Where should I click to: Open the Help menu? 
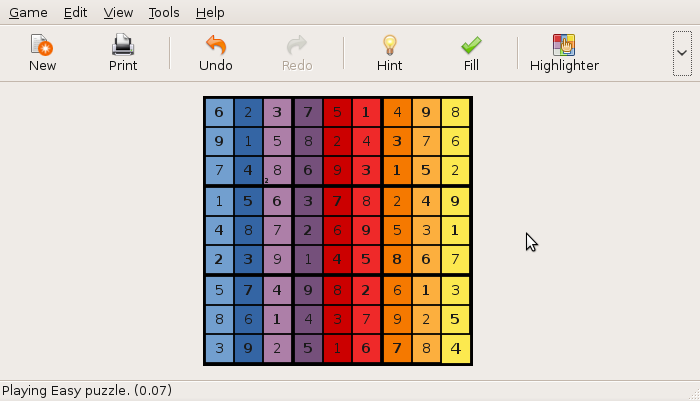pyautogui.click(x=210, y=13)
